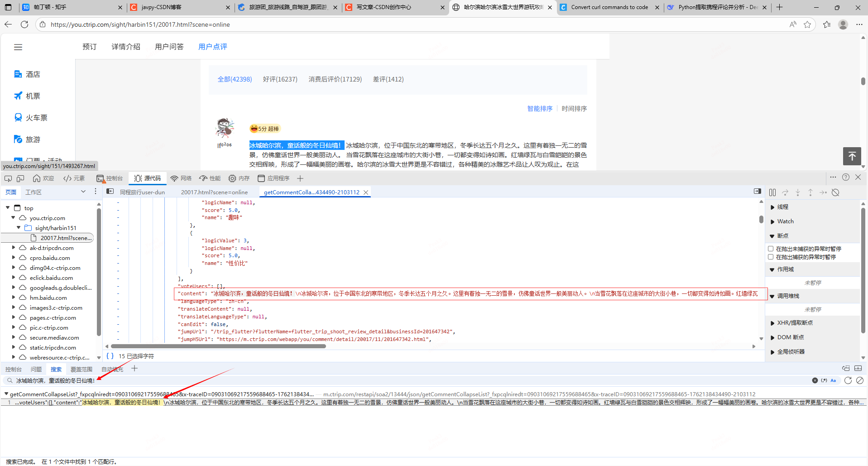Click the DevTools inspect element picker icon
Screen dimensions: 868x466
(8, 178)
